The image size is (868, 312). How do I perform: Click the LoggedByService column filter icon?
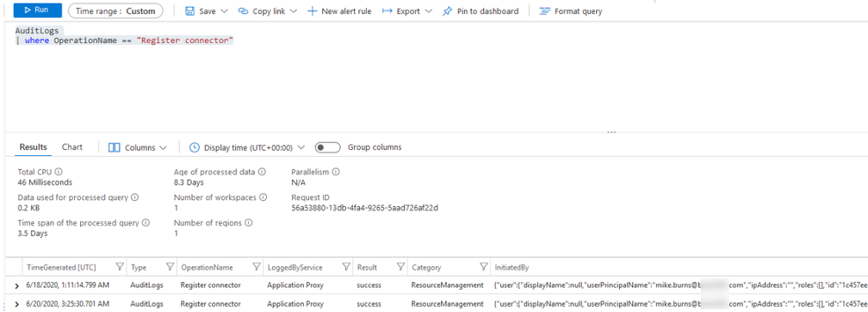pos(346,267)
